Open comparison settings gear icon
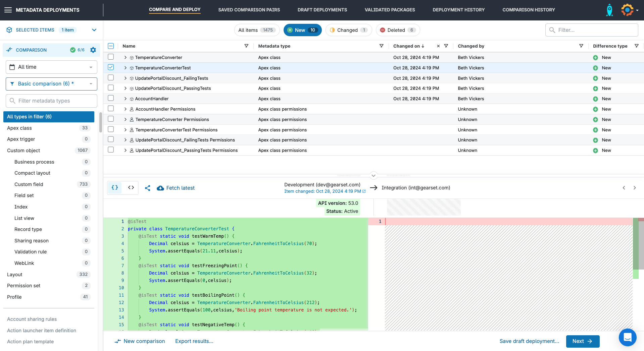The height and width of the screenshot is (351, 644). [93, 50]
